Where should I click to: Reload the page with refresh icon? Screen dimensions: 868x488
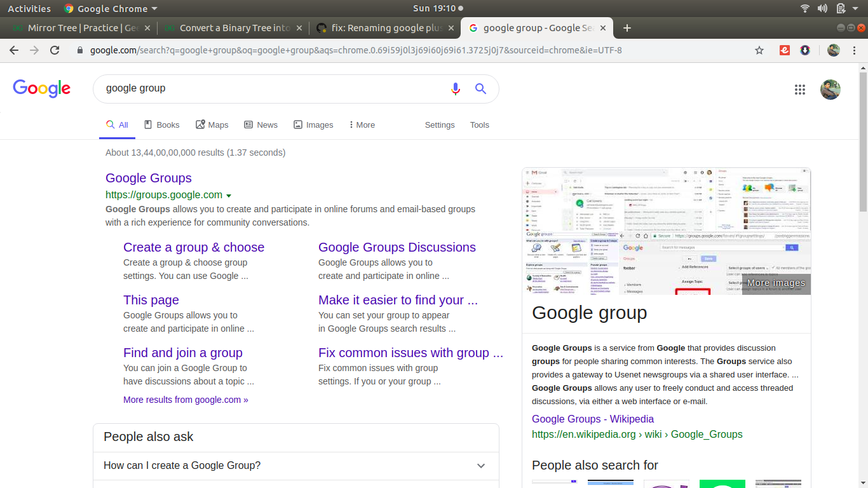55,50
